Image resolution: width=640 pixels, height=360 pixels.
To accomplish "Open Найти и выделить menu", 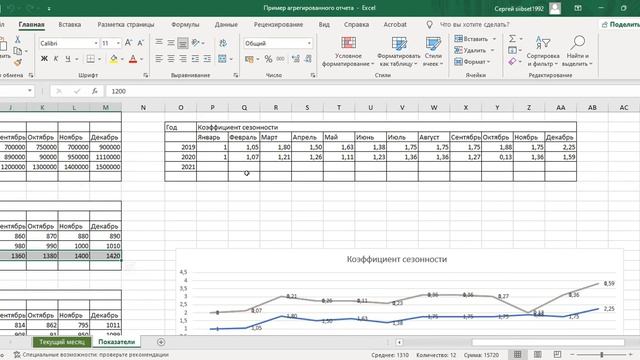I will 577,51.
